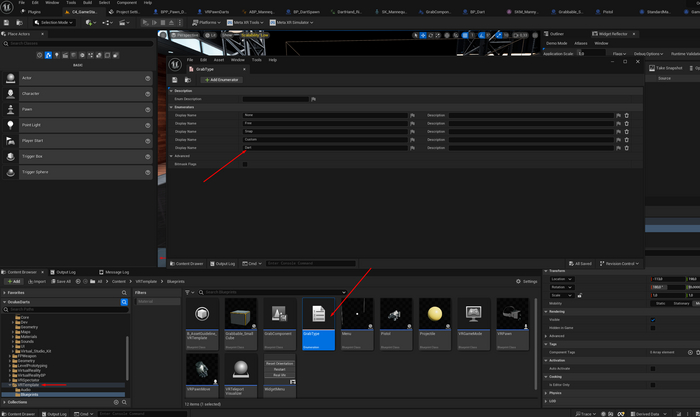Delete the None enumerator with trash icon
The image size is (700, 417).
[626, 115]
